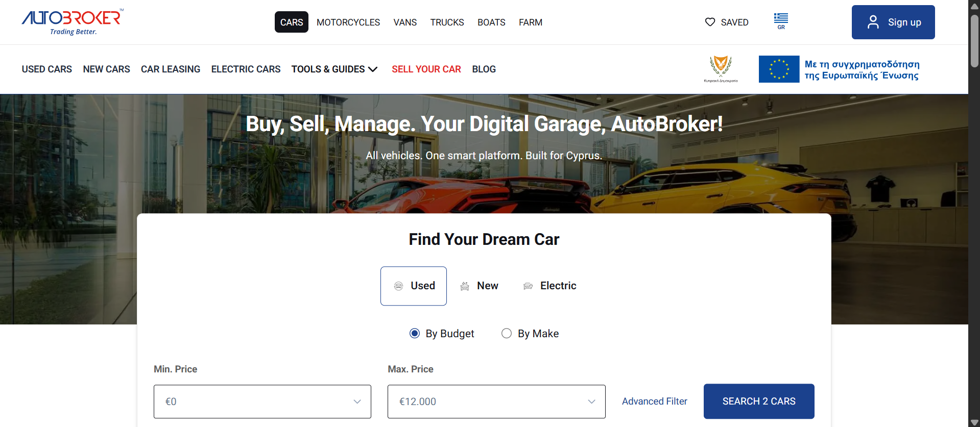Select the By Make radio button
This screenshot has width=980, height=427.
point(507,333)
